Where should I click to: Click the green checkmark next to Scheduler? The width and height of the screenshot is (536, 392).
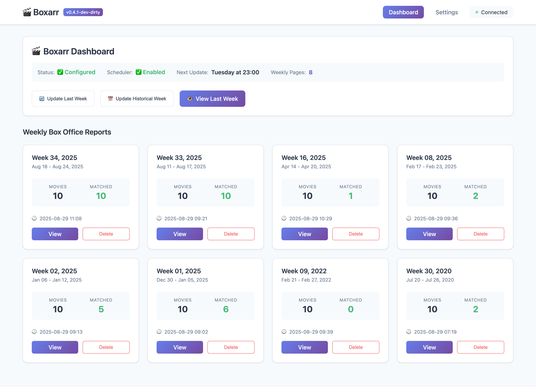click(139, 72)
